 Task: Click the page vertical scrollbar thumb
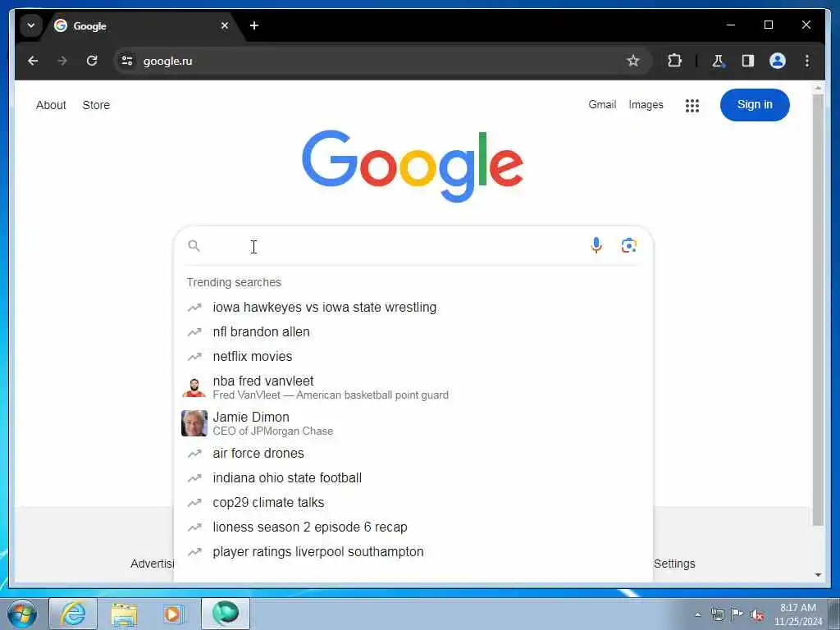(818, 311)
